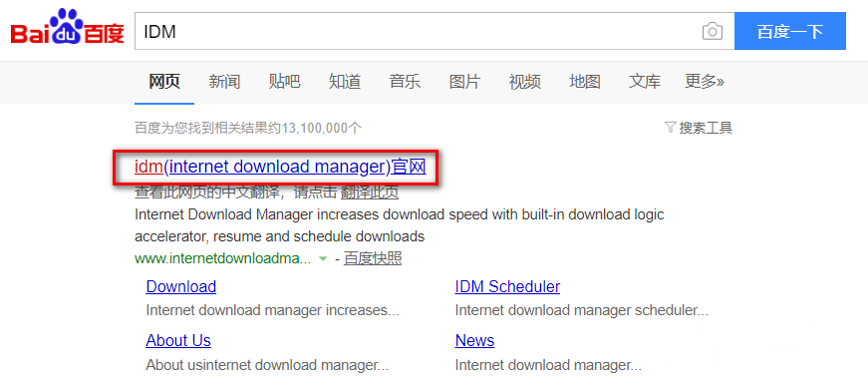Open 搜索工具 search tools
This screenshot has width=868, height=389.
706,128
